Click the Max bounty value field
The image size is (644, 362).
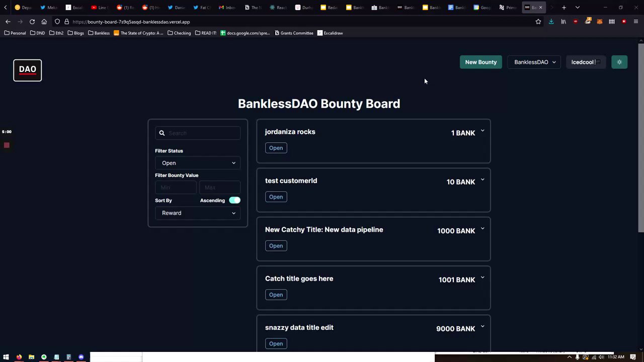pyautogui.click(x=220, y=188)
